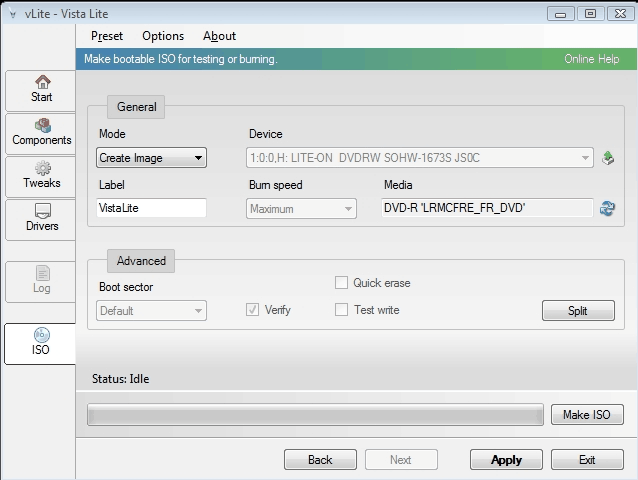This screenshot has height=480, width=638.
Task: Click the Back button
Action: pos(320,460)
